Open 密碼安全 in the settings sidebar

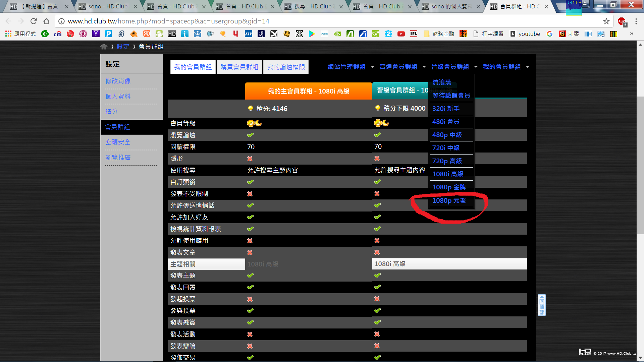pos(118,142)
